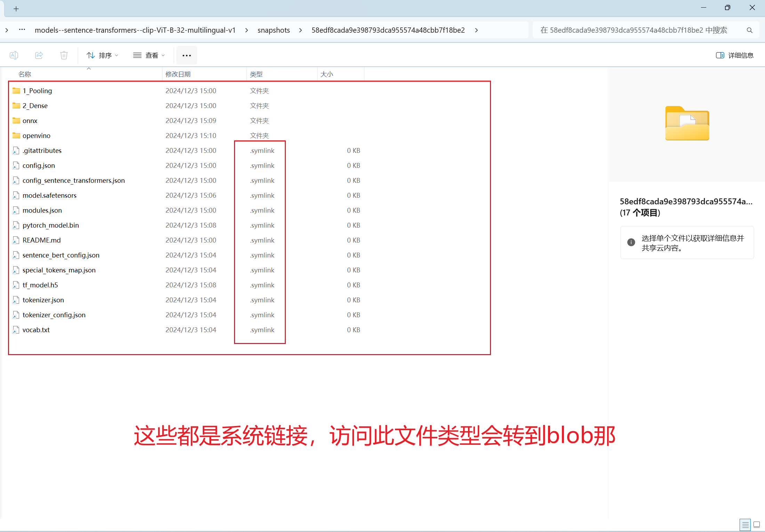Image resolution: width=765 pixels, height=532 pixels.
Task: Open the three-dot more options menu
Action: 187,55
